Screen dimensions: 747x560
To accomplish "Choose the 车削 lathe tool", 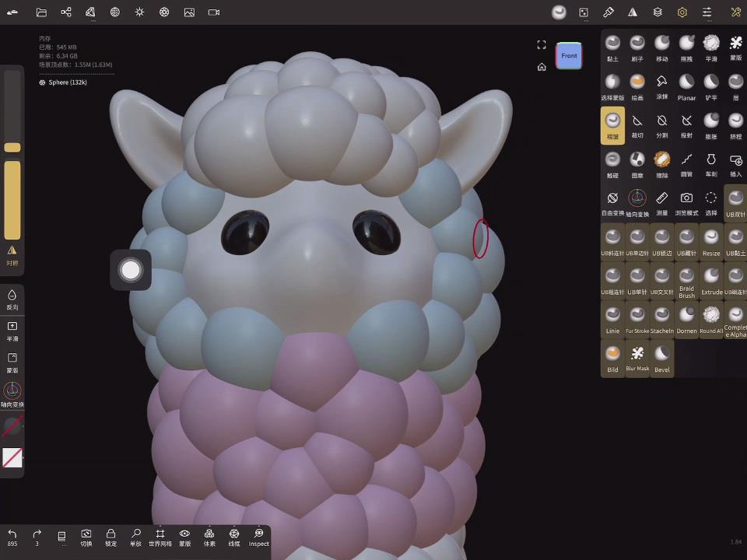I will click(x=711, y=165).
